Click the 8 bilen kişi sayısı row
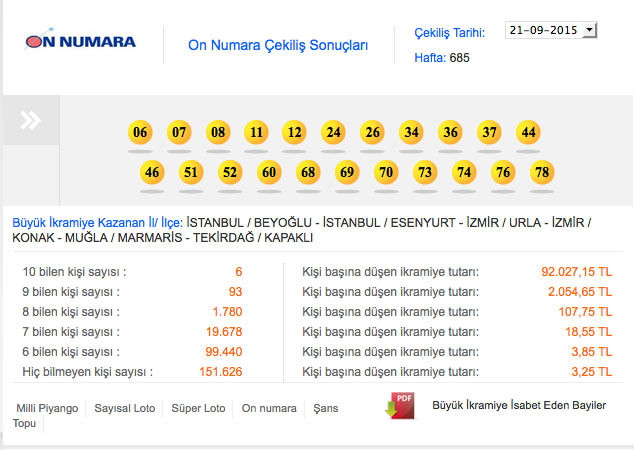Screen dimensions: 634x450 click(132, 312)
